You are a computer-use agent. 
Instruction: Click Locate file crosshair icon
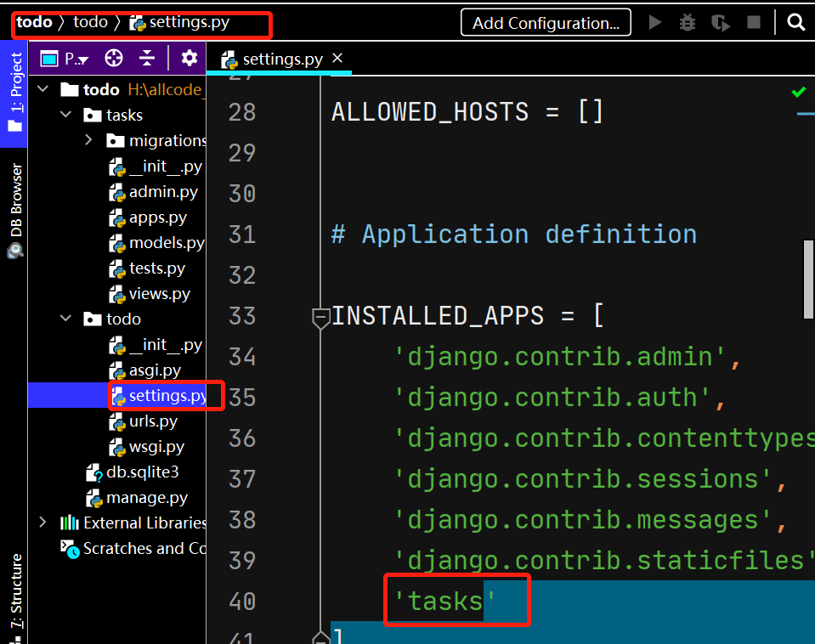(x=114, y=59)
